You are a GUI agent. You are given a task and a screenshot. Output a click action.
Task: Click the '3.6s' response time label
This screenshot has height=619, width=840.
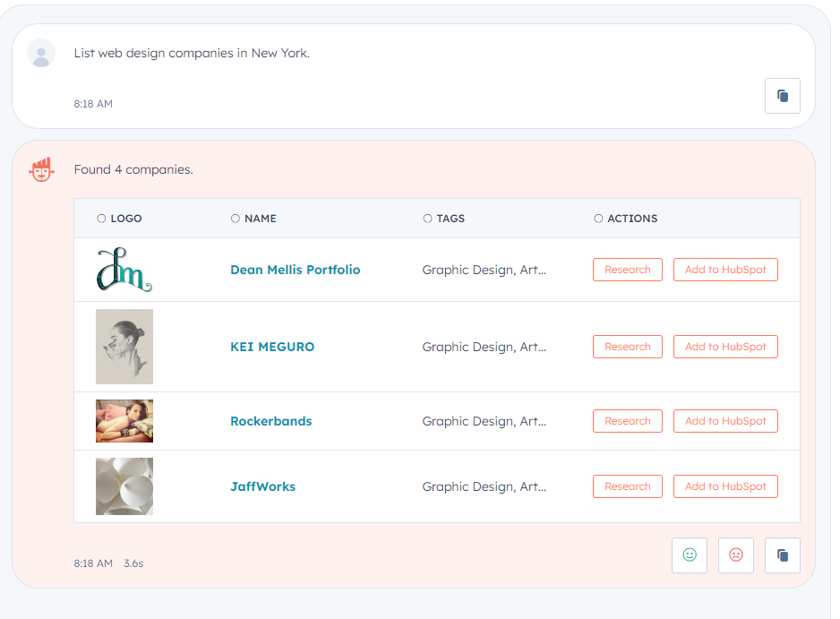coord(133,563)
